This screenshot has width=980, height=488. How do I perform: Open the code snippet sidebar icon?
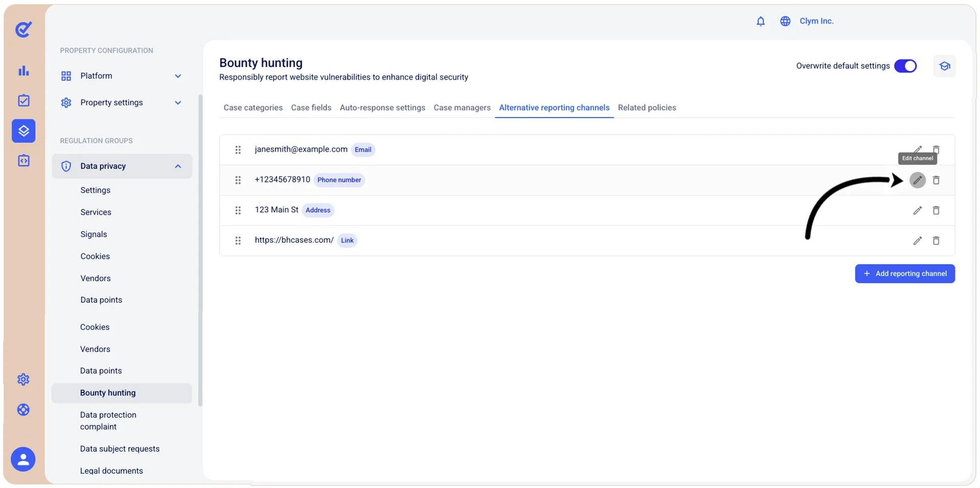(x=24, y=160)
